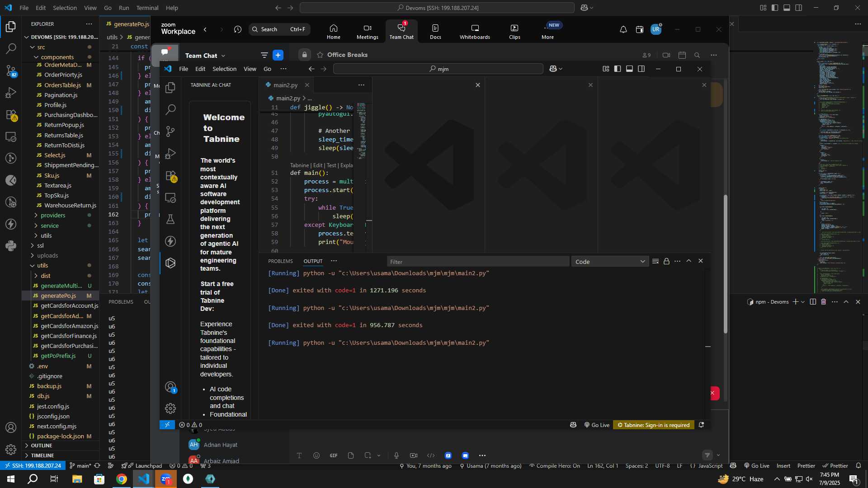Viewport: 868px width, 488px height.
Task: Open the Search view in the outer VS Code activity bar
Action: 11,48
